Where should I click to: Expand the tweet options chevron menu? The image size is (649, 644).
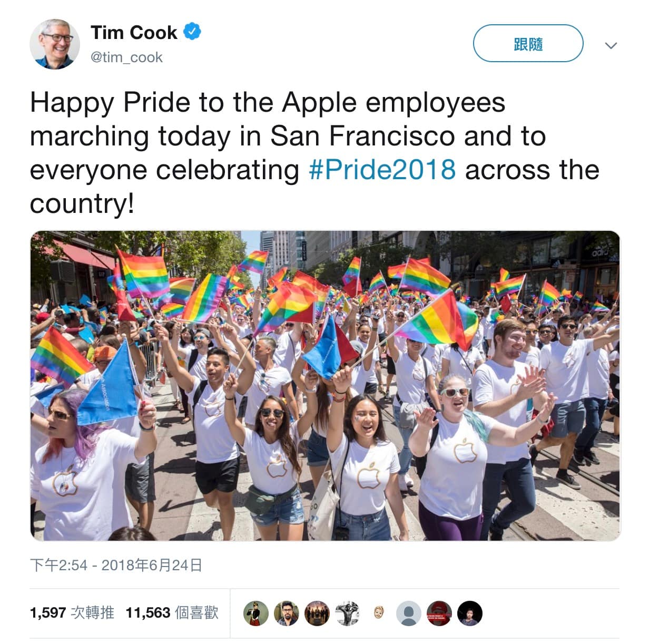click(611, 45)
